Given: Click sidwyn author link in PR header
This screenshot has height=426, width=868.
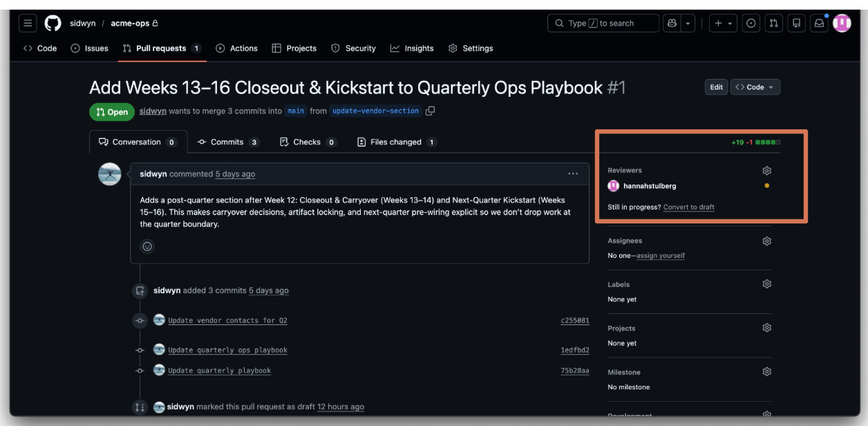Looking at the screenshot, I should click(153, 111).
